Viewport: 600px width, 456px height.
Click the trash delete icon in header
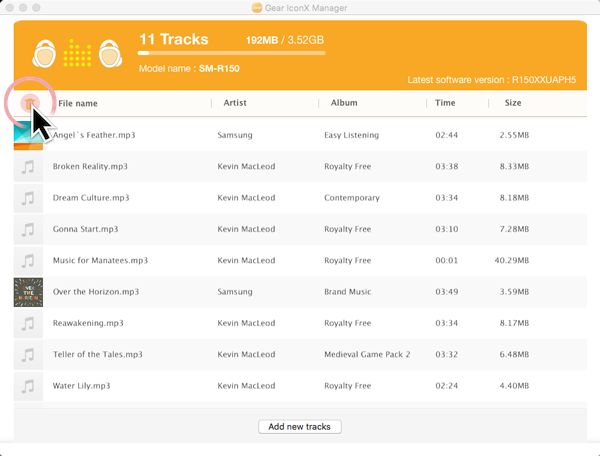click(30, 103)
